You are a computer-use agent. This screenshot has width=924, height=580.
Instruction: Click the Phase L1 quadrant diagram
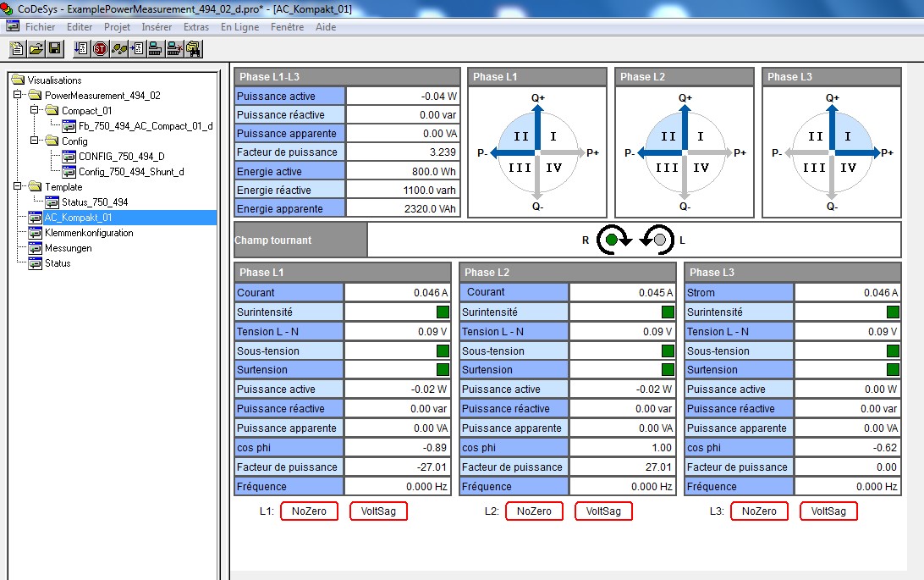pyautogui.click(x=537, y=152)
